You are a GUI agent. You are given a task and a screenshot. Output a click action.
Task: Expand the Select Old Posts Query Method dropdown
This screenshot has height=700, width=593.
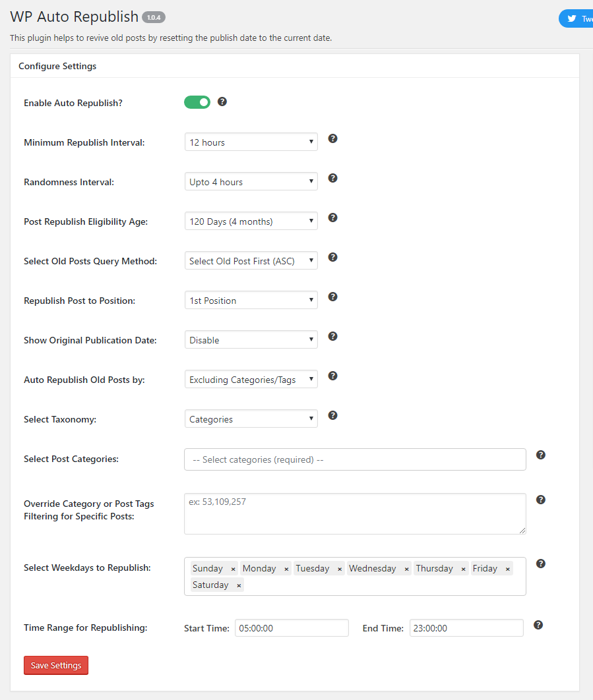pyautogui.click(x=251, y=261)
